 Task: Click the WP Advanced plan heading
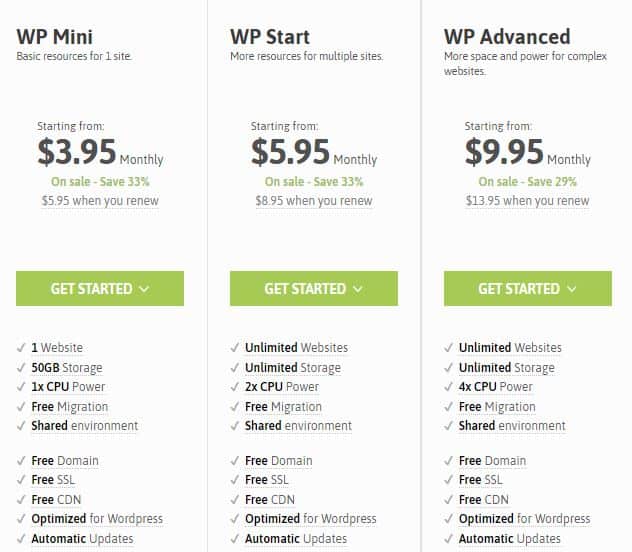coord(507,37)
